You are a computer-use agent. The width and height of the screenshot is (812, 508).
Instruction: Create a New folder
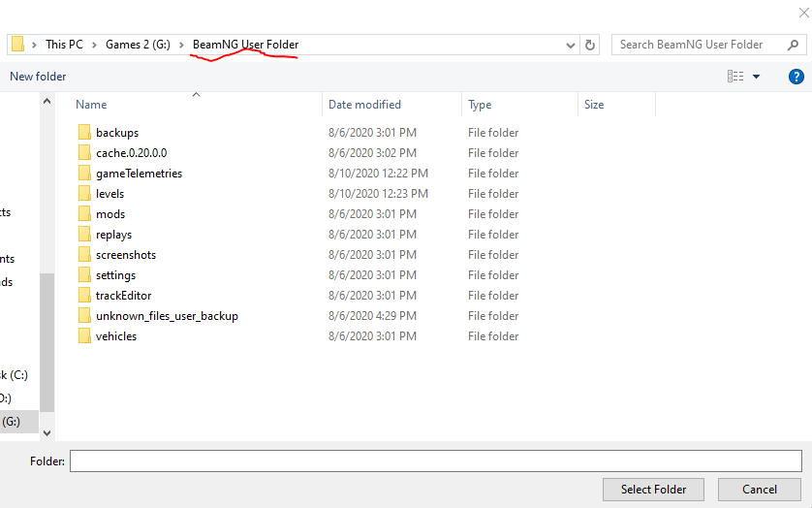point(38,77)
